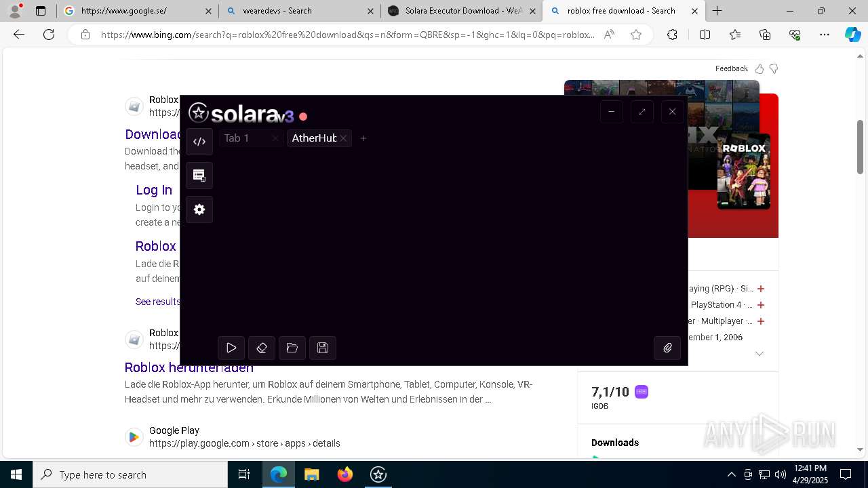Screen dimensions: 868x488
Task: Add page to favorites star icon
Action: (636, 35)
